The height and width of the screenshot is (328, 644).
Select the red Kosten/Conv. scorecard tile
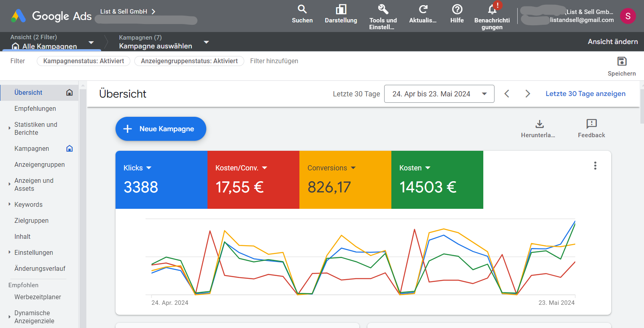tap(253, 180)
